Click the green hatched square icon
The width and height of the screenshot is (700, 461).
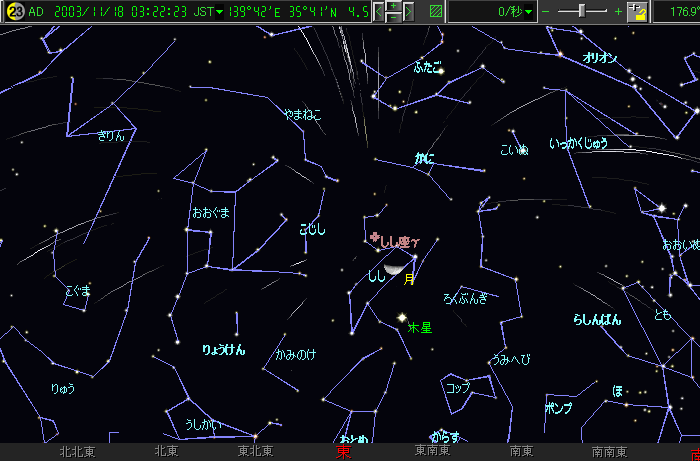435,12
